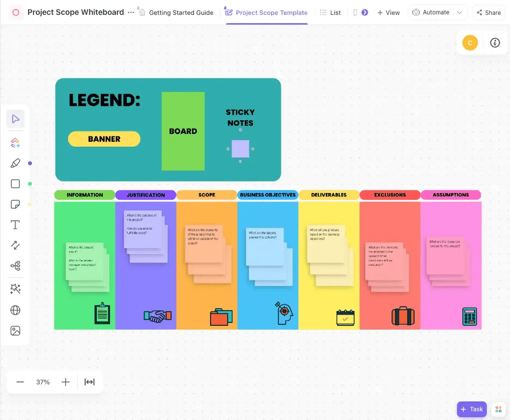Open the info icon panel
510x420 pixels.
[495, 43]
